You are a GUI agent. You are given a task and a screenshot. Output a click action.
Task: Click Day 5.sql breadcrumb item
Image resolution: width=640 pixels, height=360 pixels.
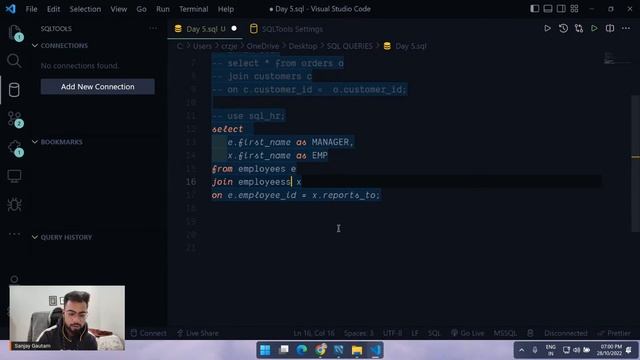click(406, 46)
